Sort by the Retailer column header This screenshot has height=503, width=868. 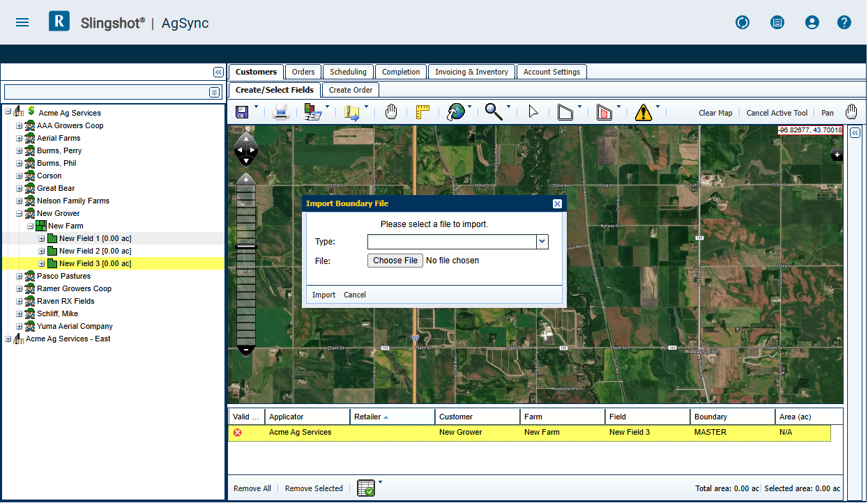393,417
